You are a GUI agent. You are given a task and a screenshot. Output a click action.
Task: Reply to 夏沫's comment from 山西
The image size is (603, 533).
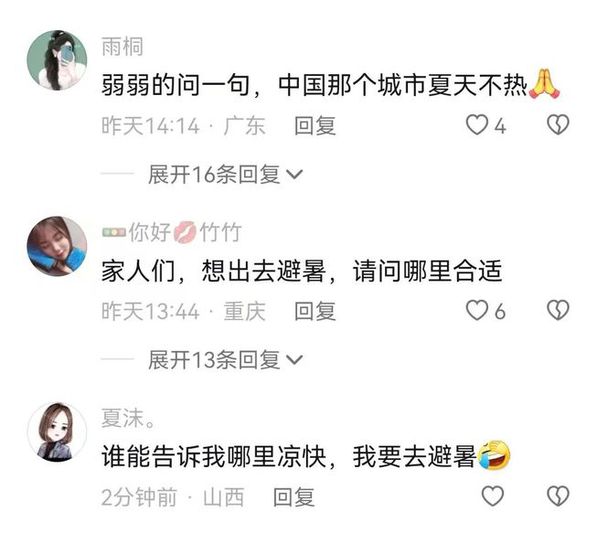(294, 496)
